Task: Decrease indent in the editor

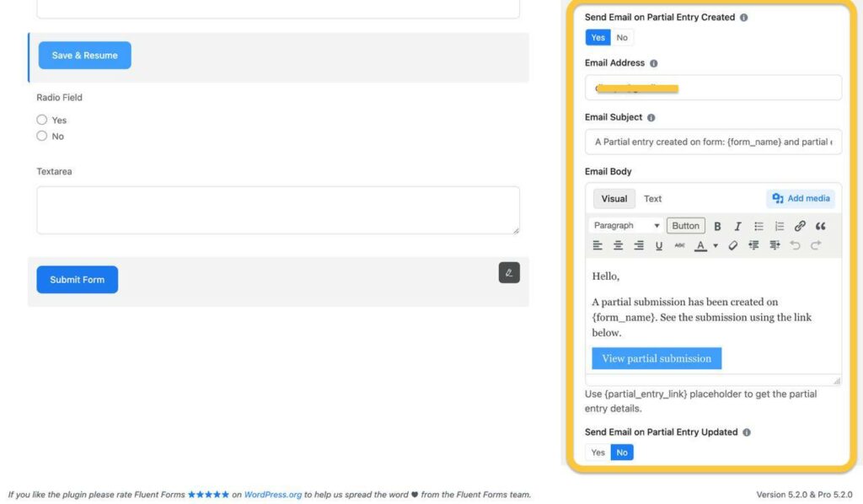Action: (x=753, y=245)
